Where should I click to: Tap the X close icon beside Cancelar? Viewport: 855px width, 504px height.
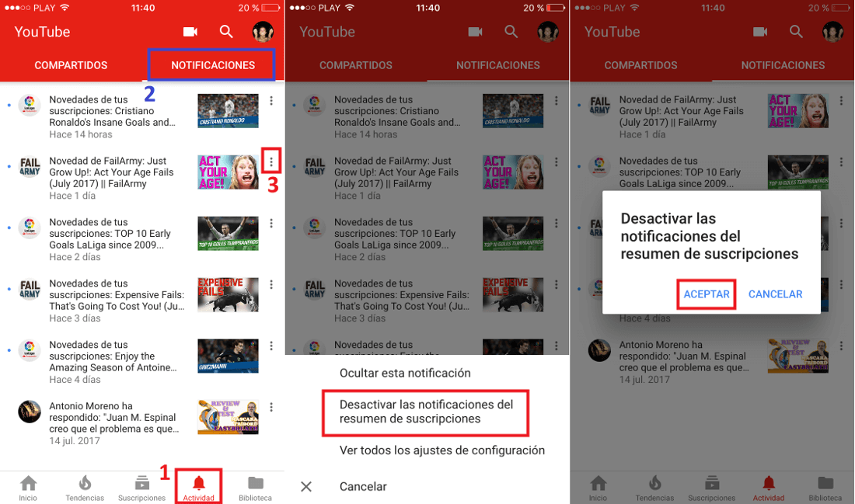pyautogui.click(x=306, y=487)
